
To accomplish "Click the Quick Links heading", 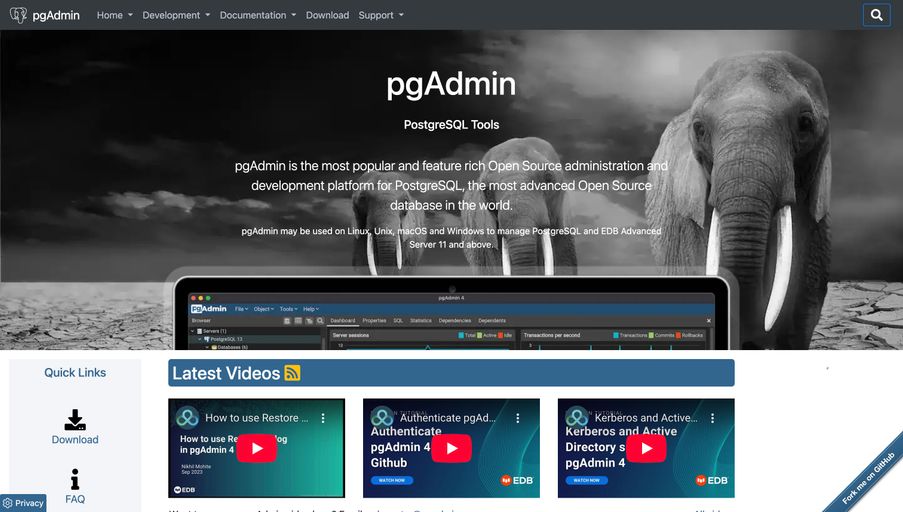I will tap(75, 373).
